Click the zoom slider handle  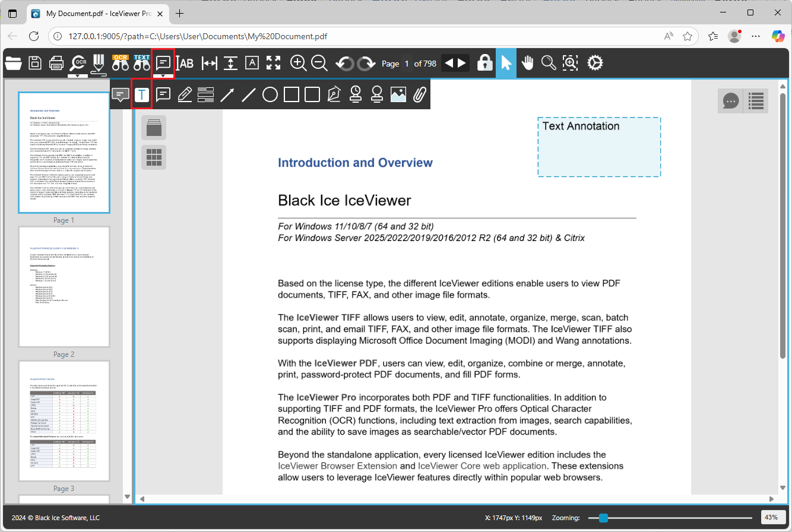click(x=604, y=518)
